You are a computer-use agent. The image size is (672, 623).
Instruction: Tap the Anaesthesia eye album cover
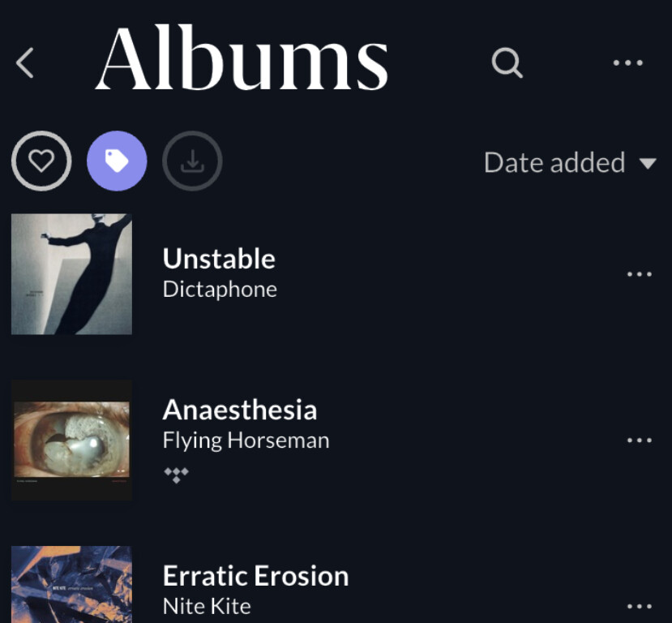(71, 440)
